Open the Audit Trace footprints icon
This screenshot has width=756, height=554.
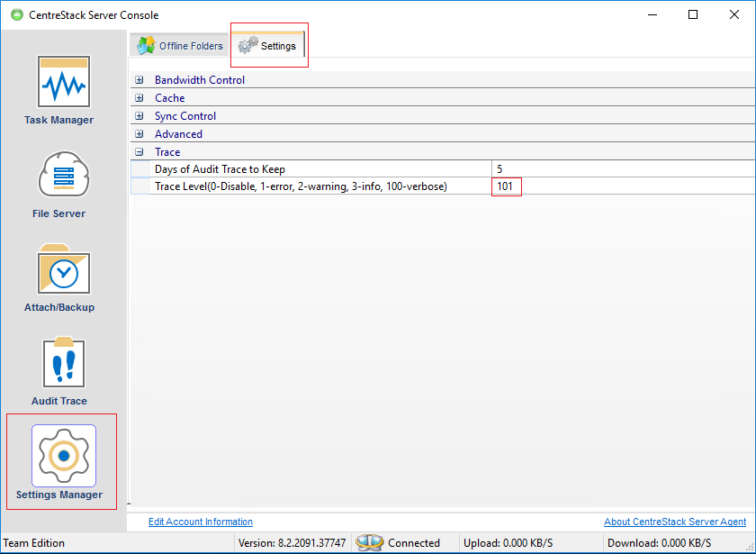[x=64, y=362]
